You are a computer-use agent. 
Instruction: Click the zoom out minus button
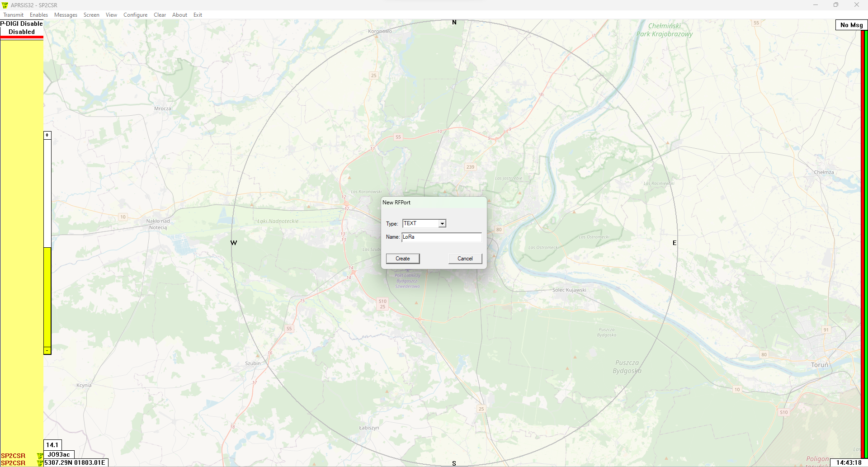click(x=47, y=351)
